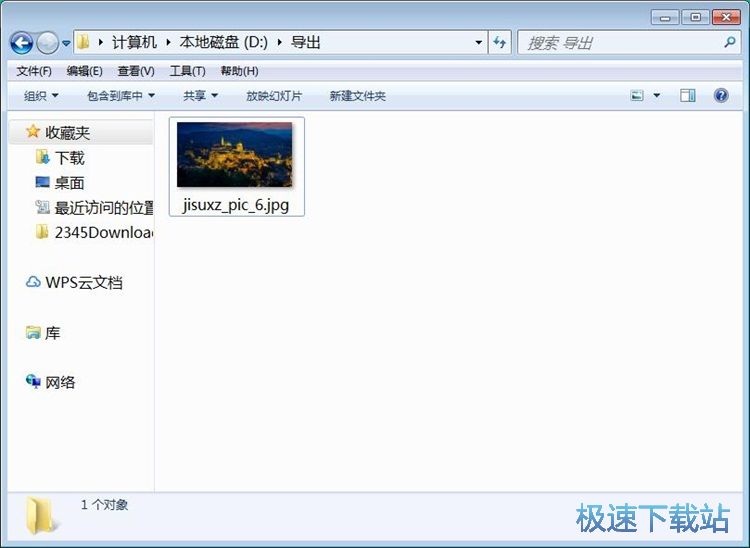Click the cloud icon beside WPS云文档

33,282
